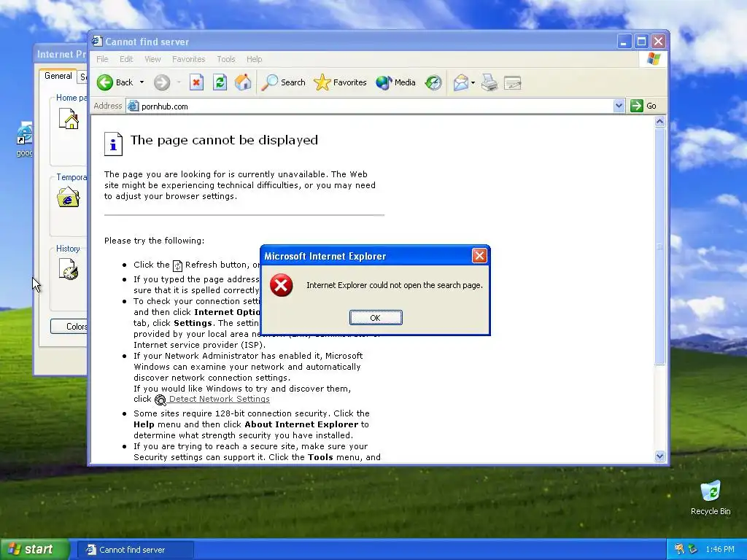This screenshot has height=560, width=747.
Task: Click the red error X icon in dialog
Action: [282, 285]
